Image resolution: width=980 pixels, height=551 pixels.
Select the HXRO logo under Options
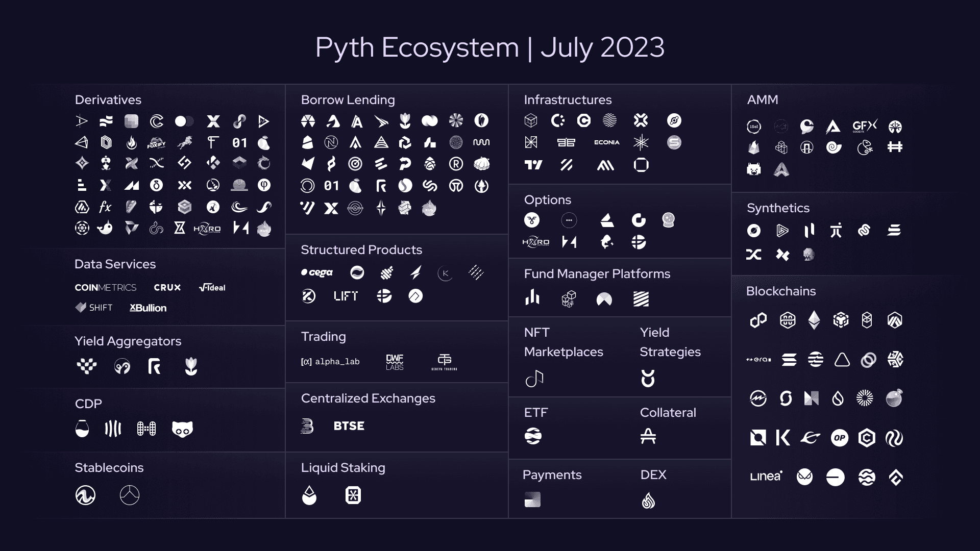[x=536, y=242]
